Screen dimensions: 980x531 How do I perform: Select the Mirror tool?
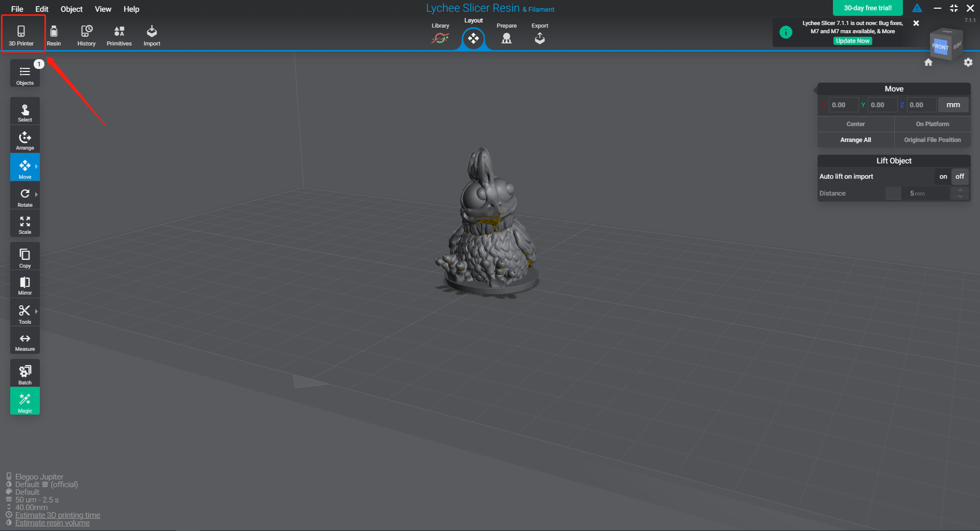[x=25, y=285]
